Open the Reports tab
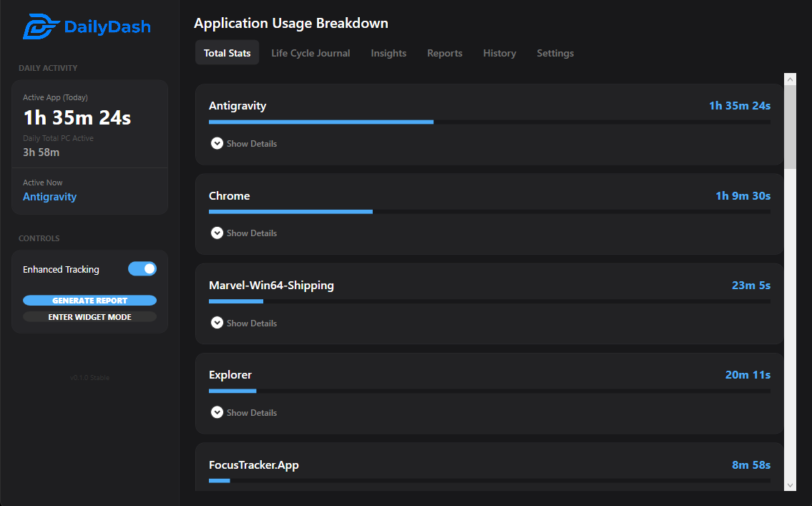Image resolution: width=812 pixels, height=506 pixels. 445,53
